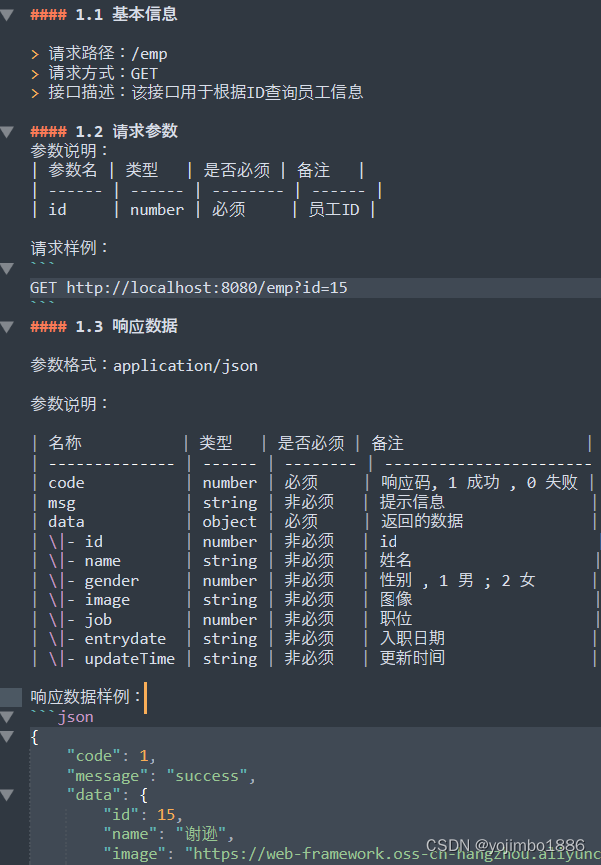
Task: Click the heading 1.3 响应数据
Action: pos(104,326)
